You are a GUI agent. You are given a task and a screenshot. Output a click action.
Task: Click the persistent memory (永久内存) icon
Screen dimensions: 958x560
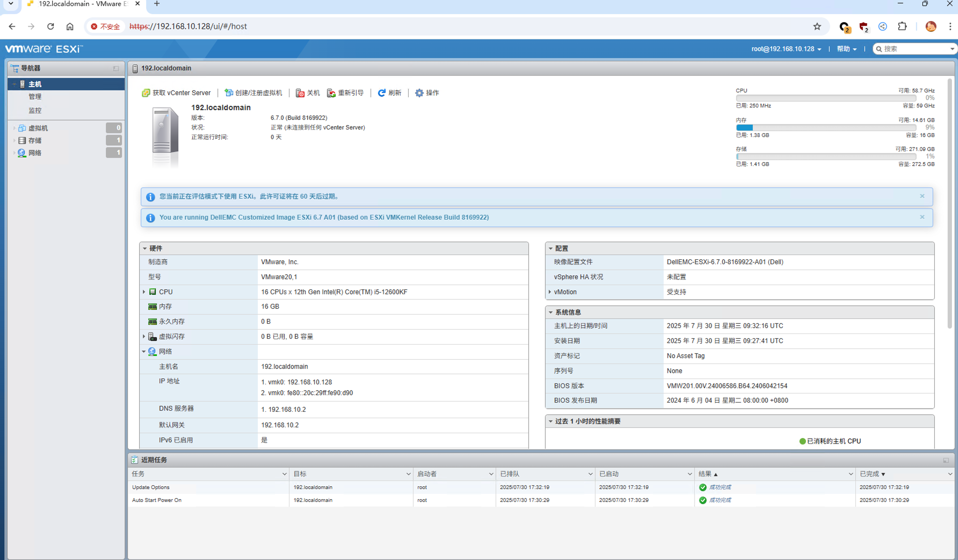point(153,322)
